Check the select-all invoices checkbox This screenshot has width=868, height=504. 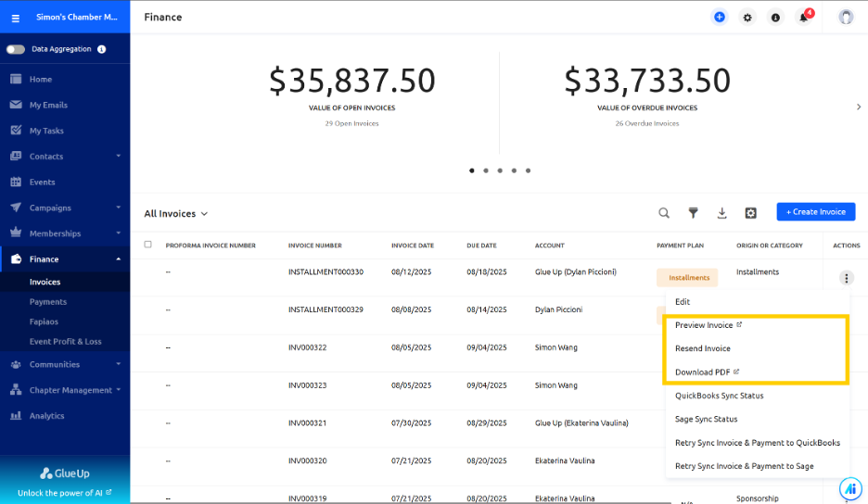coord(147,245)
